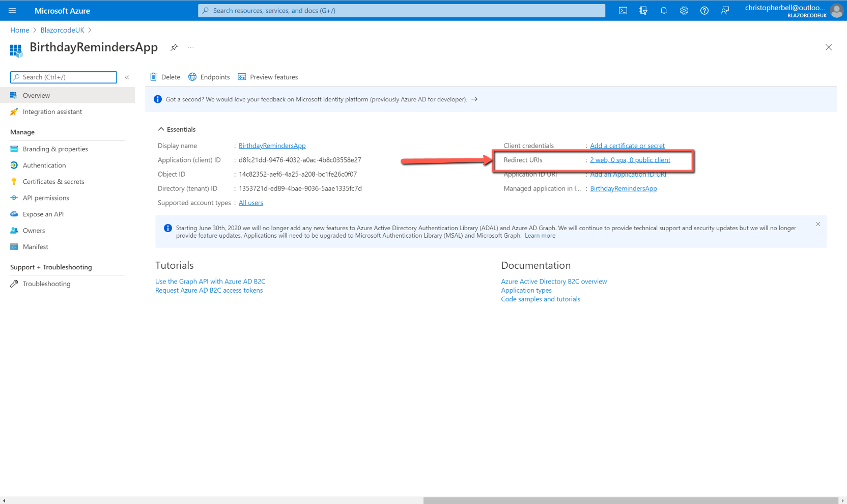Image resolution: width=847 pixels, height=504 pixels.
Task: Pin BirthdayRemindersApp to dashboard
Action: [174, 47]
